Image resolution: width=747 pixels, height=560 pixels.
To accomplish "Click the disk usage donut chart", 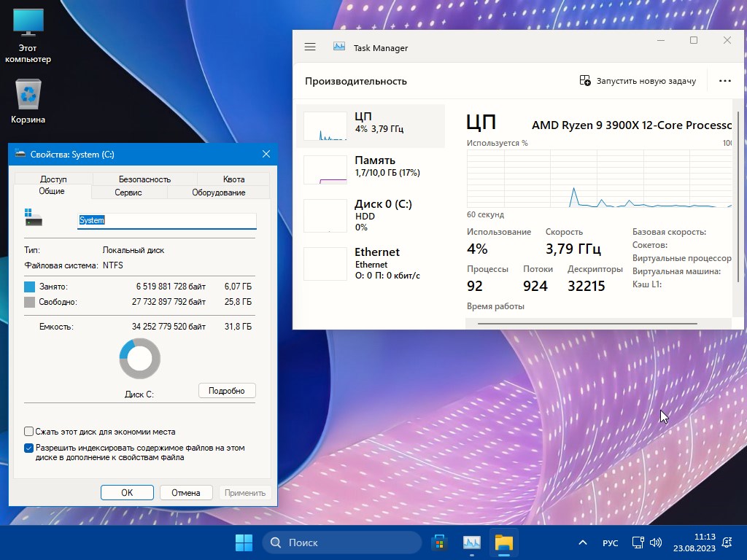I will click(x=139, y=359).
